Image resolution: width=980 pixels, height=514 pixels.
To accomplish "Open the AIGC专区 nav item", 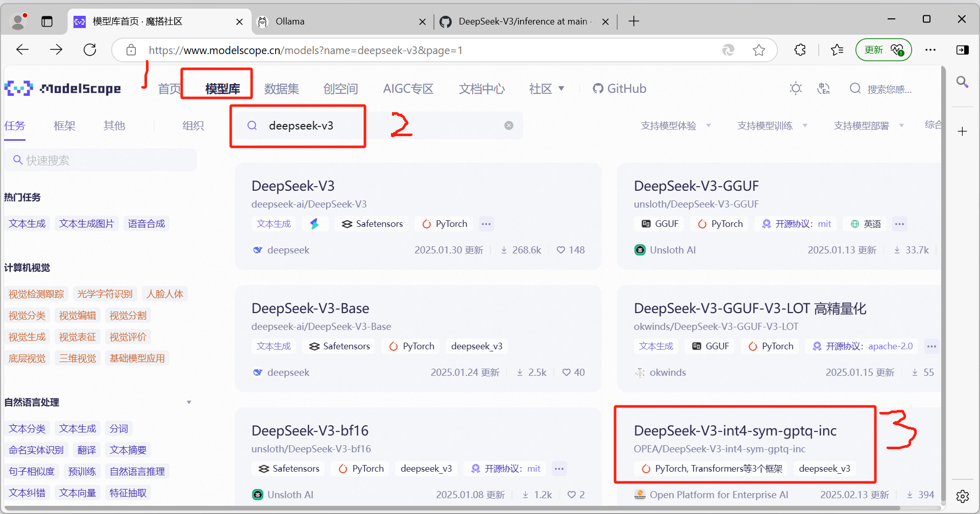I will coord(408,89).
